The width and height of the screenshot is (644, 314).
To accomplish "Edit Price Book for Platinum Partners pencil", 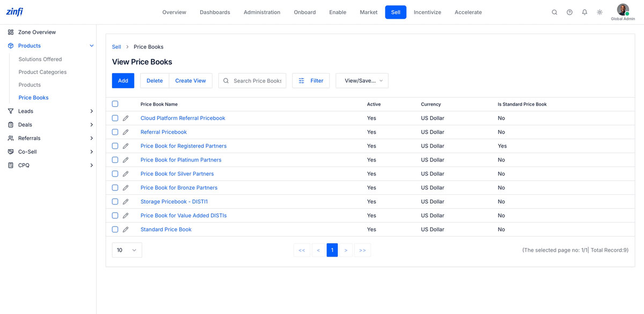I will tap(126, 160).
